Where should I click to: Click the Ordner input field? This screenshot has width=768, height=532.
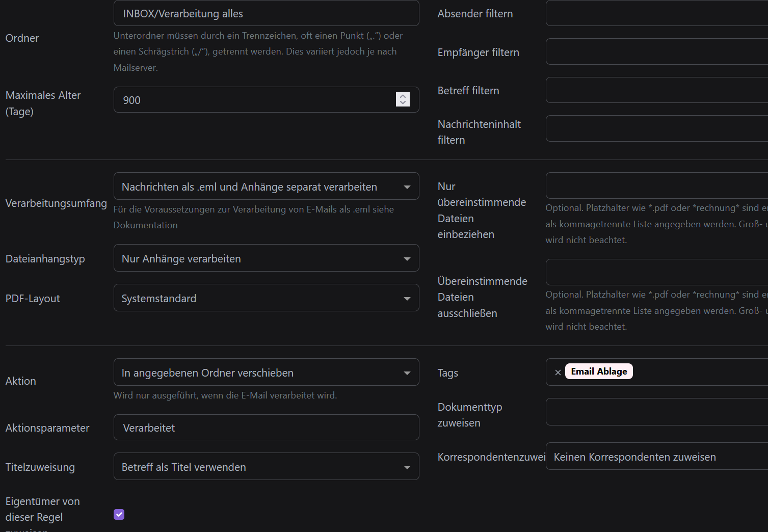(x=266, y=14)
